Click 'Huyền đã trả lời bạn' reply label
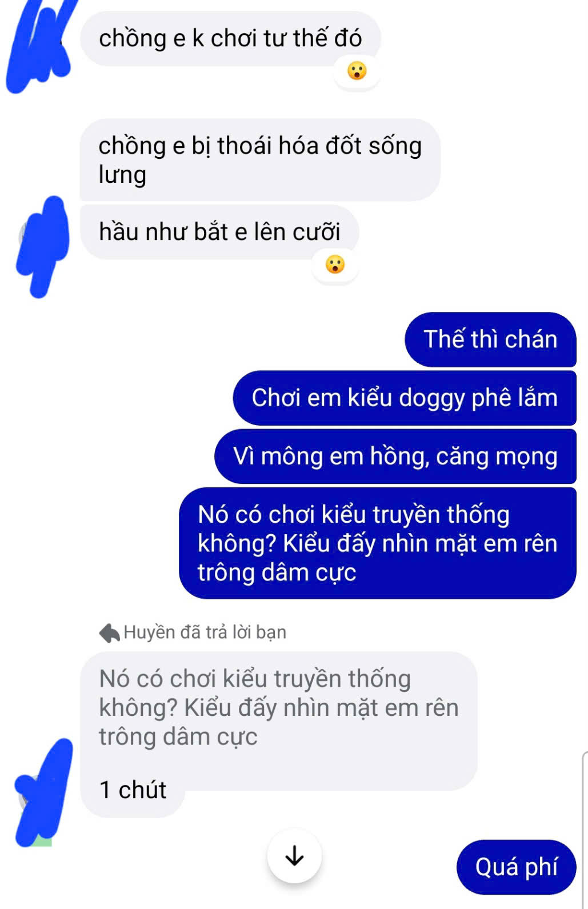The height and width of the screenshot is (909, 588). click(205, 632)
